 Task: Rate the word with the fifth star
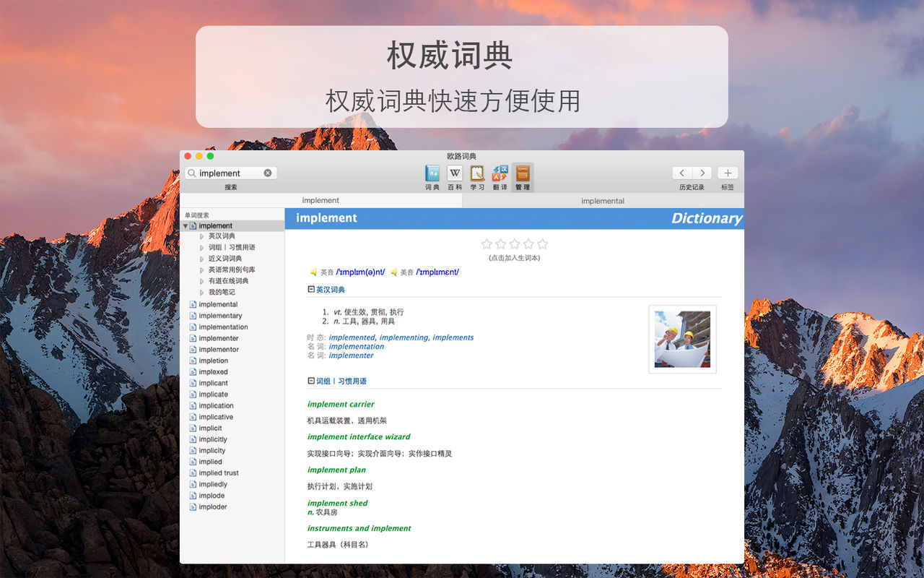pyautogui.click(x=543, y=244)
